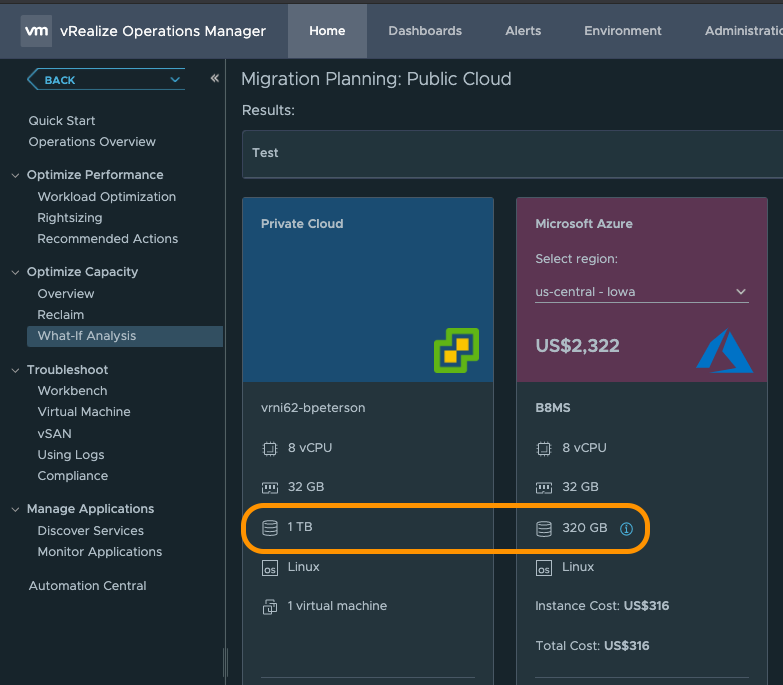This screenshot has height=685, width=783.
Task: Open Recommended Actions
Action: pos(107,239)
